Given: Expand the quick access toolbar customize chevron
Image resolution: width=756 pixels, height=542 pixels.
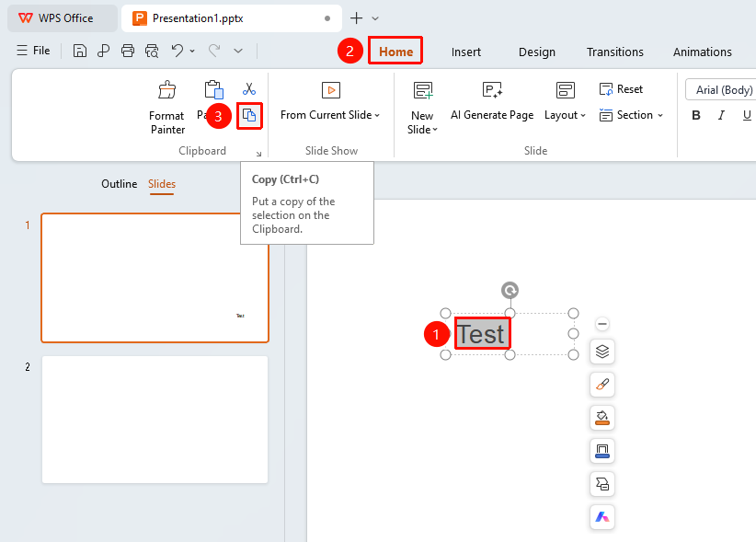Looking at the screenshot, I should click(238, 51).
